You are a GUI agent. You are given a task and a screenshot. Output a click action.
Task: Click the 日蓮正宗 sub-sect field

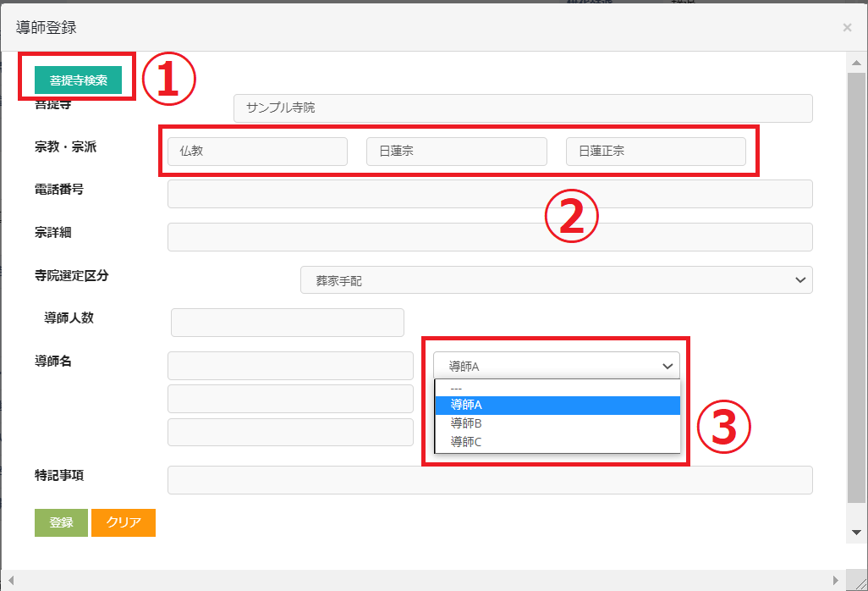pyautogui.click(x=656, y=152)
